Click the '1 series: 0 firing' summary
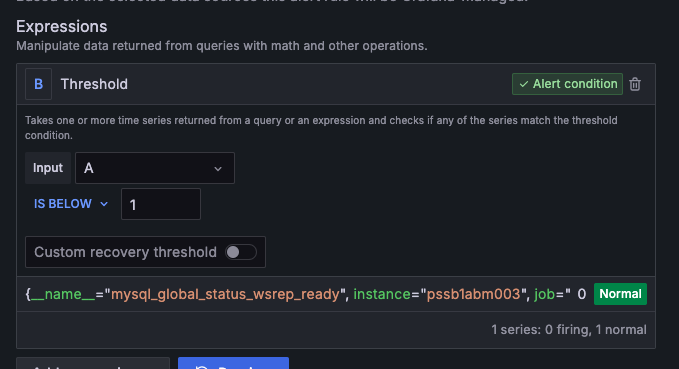Screen dimensions: 679x369 pos(569,330)
